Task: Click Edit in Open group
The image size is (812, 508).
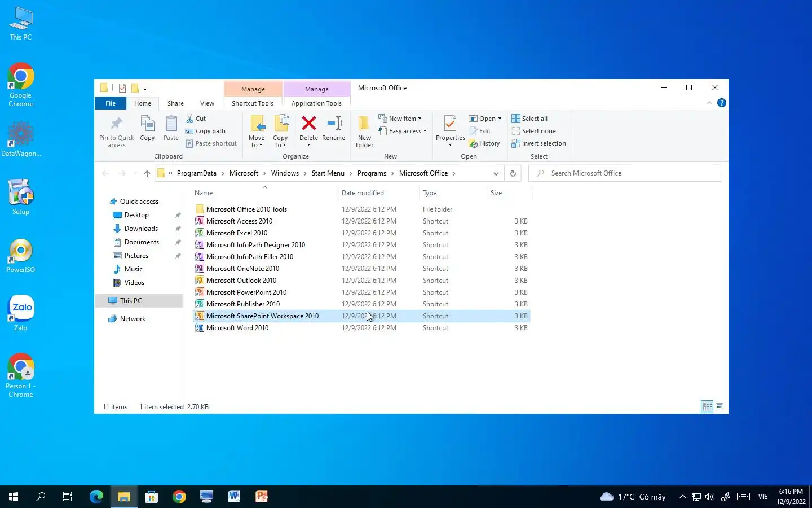Action: pos(480,131)
